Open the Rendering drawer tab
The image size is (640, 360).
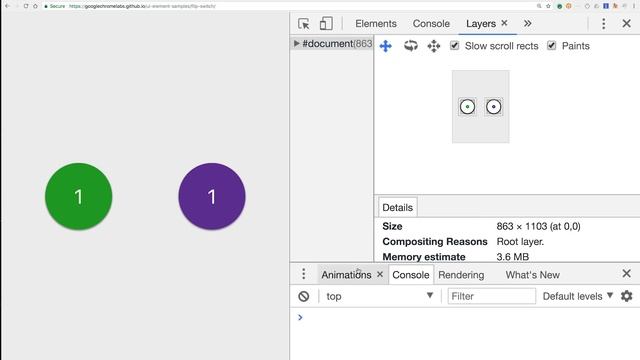461,275
